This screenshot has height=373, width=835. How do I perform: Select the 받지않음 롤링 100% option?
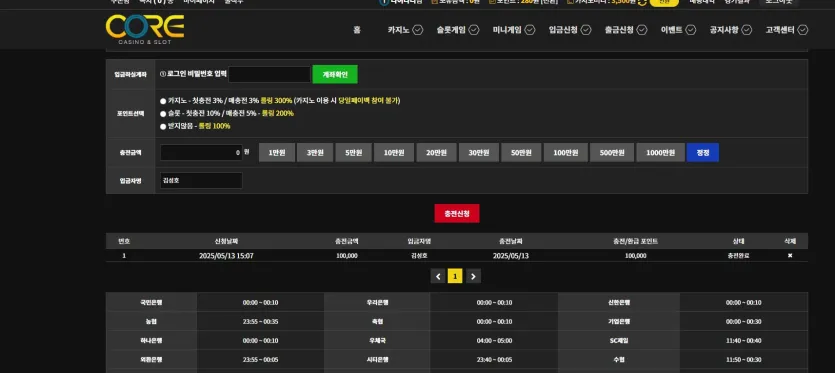click(x=163, y=126)
